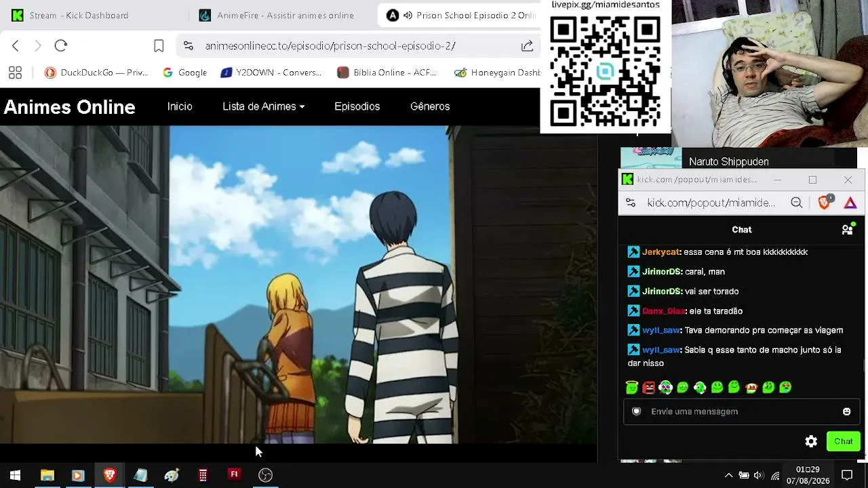868x488 pixels.
Task: Open the Calculator taskbar icon
Action: tap(203, 475)
